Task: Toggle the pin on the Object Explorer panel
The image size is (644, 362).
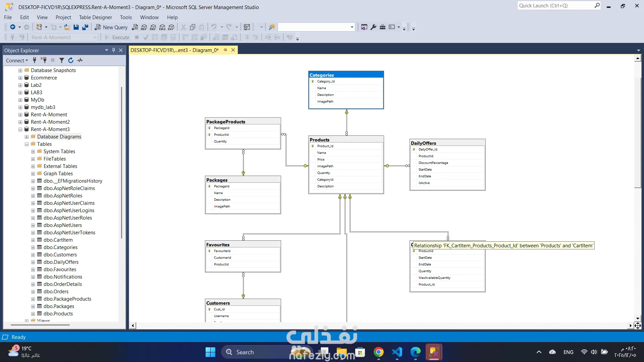Action: click(114, 50)
